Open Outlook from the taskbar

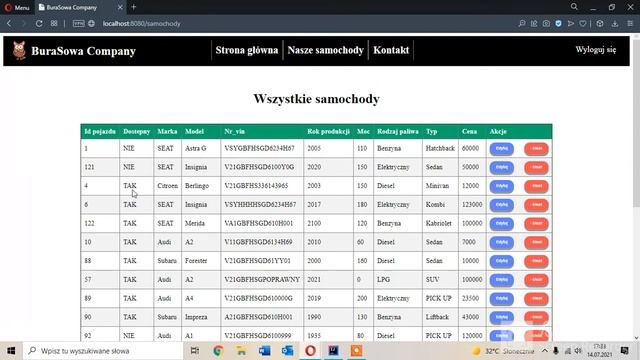pyautogui.click(x=287, y=351)
